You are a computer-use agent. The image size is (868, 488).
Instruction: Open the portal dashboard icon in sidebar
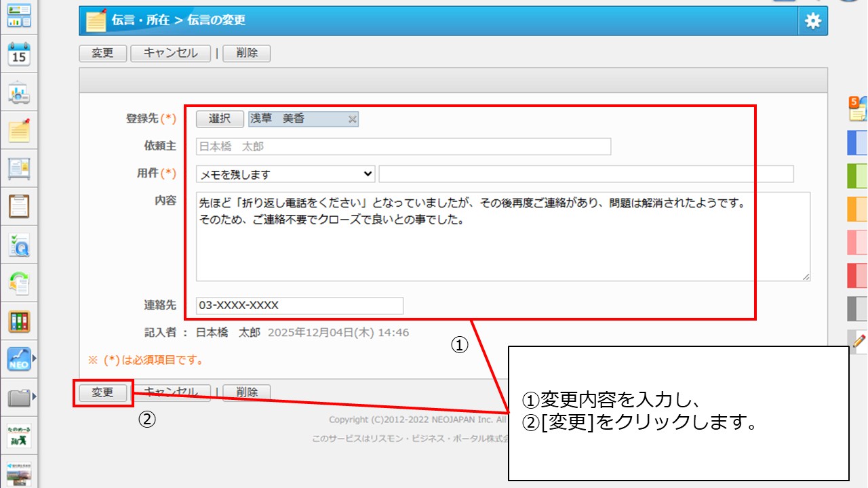click(19, 16)
